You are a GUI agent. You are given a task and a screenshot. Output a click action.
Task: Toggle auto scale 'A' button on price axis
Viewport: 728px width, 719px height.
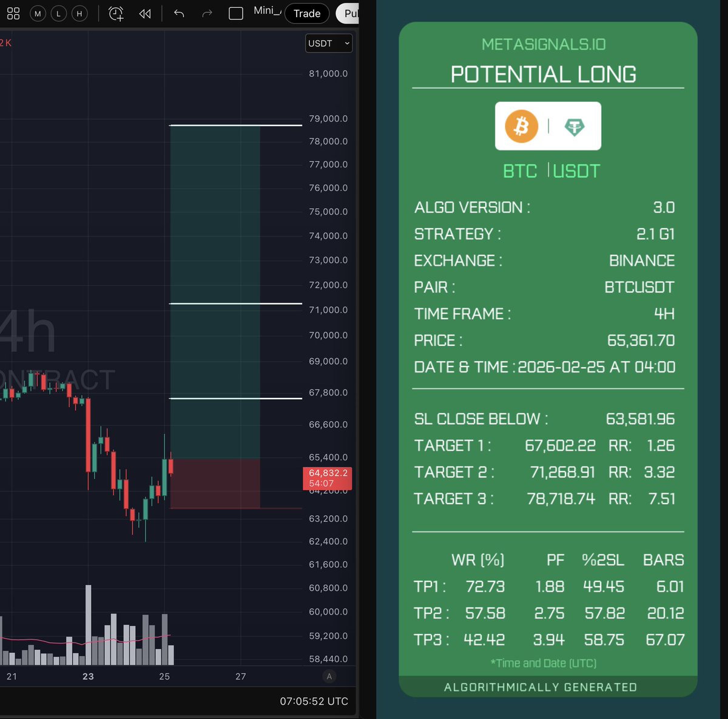click(x=329, y=676)
